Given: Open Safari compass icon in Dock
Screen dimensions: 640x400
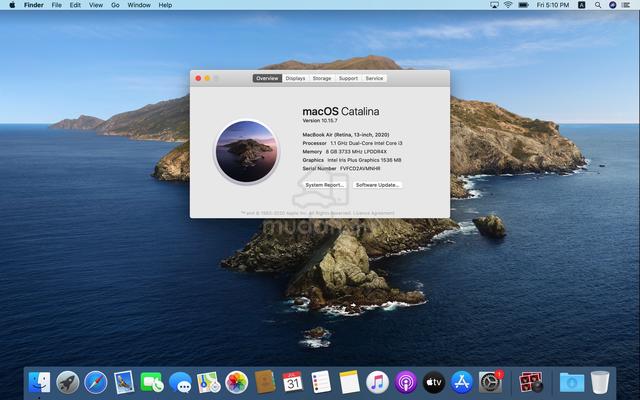Looking at the screenshot, I should [96, 382].
